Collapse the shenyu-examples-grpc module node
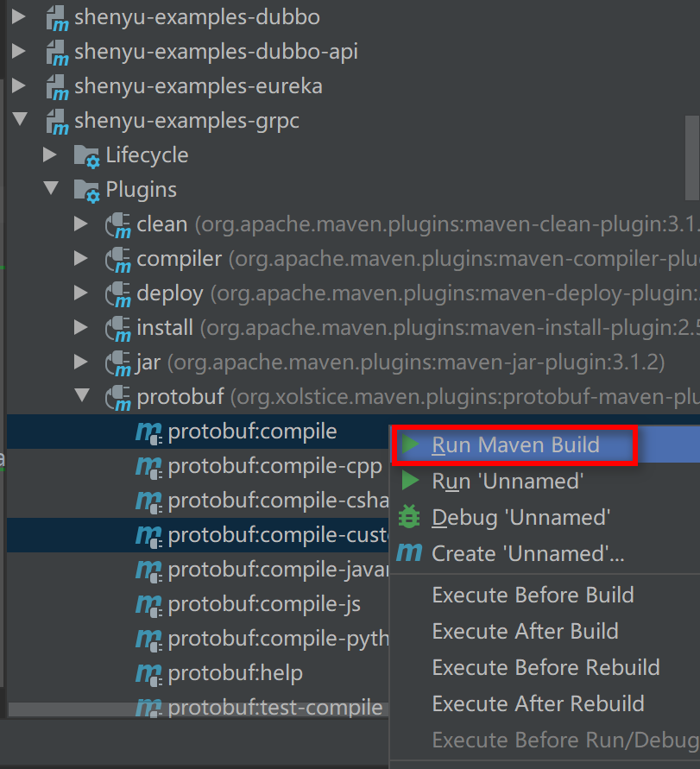Image resolution: width=700 pixels, height=769 pixels. 19,121
